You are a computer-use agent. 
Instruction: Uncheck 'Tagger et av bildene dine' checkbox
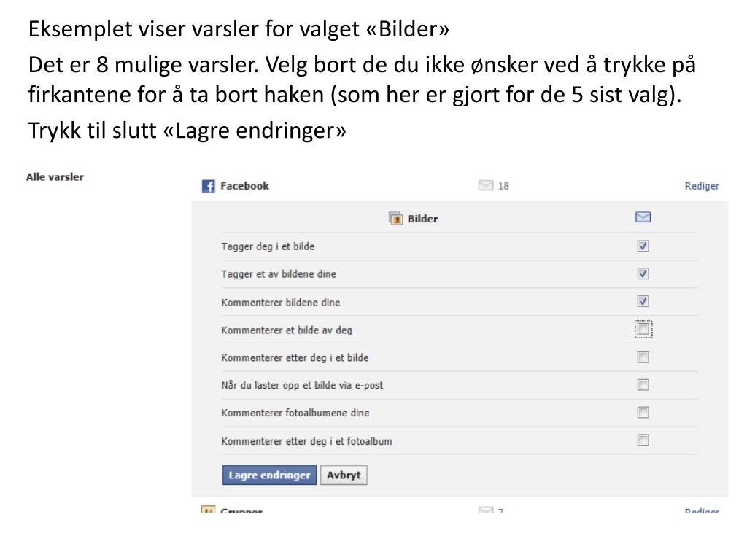643,273
